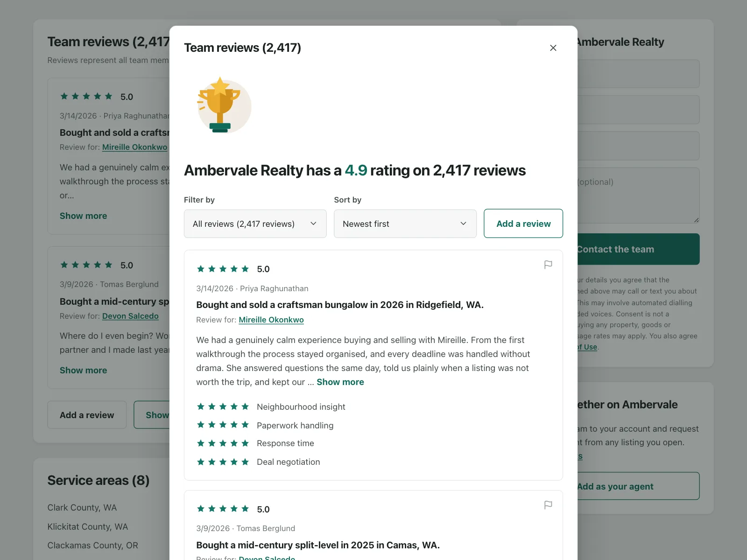This screenshot has width=747, height=560.
Task: Click the review title about Camas, WA split-level
Action: pyautogui.click(x=317, y=545)
